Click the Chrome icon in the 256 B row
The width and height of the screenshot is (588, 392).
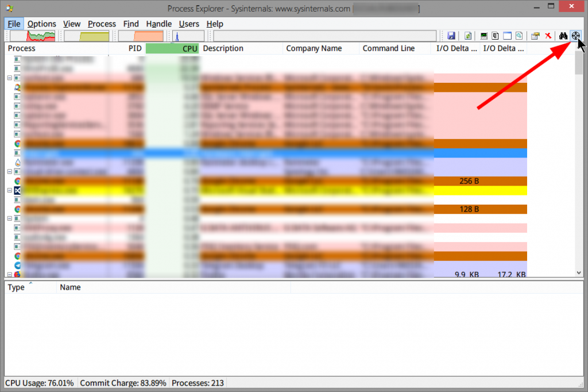[x=17, y=181]
